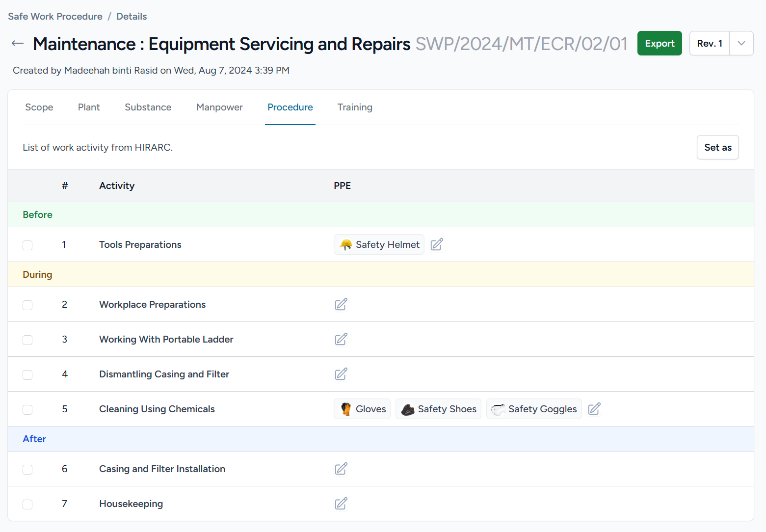Edit PPE for Tools Preparations
766x532 pixels.
[x=437, y=244]
